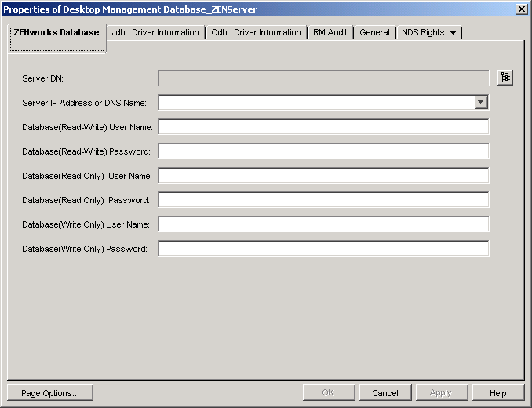Click the Apply button

pyautogui.click(x=442, y=393)
